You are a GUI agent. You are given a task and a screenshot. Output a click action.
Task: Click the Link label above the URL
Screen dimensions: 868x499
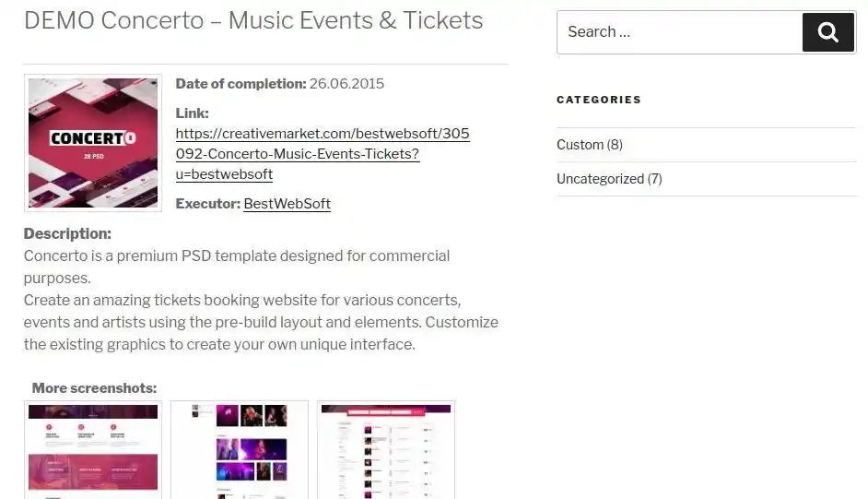pyautogui.click(x=193, y=113)
